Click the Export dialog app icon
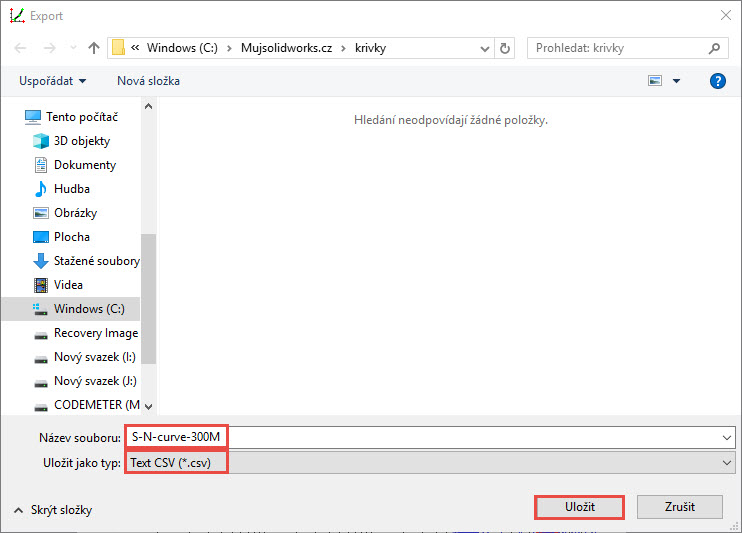Viewport: 742px width, 533px height. pyautogui.click(x=17, y=16)
